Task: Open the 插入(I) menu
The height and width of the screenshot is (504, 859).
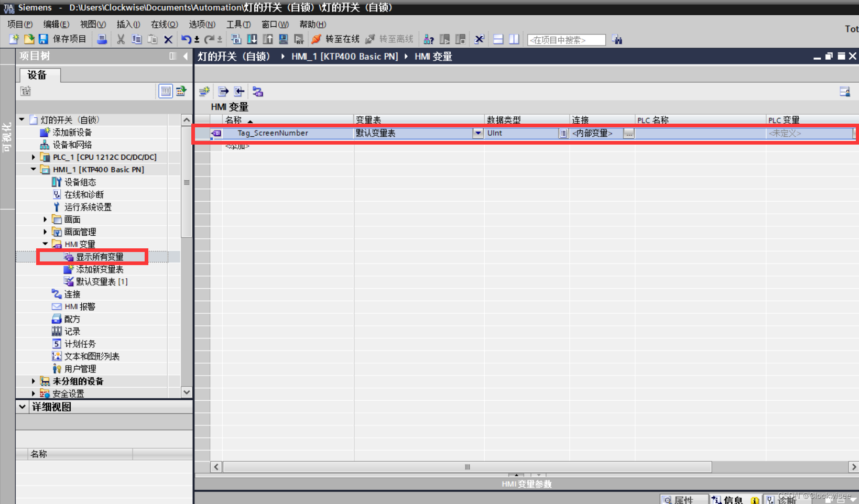Action: (x=128, y=24)
